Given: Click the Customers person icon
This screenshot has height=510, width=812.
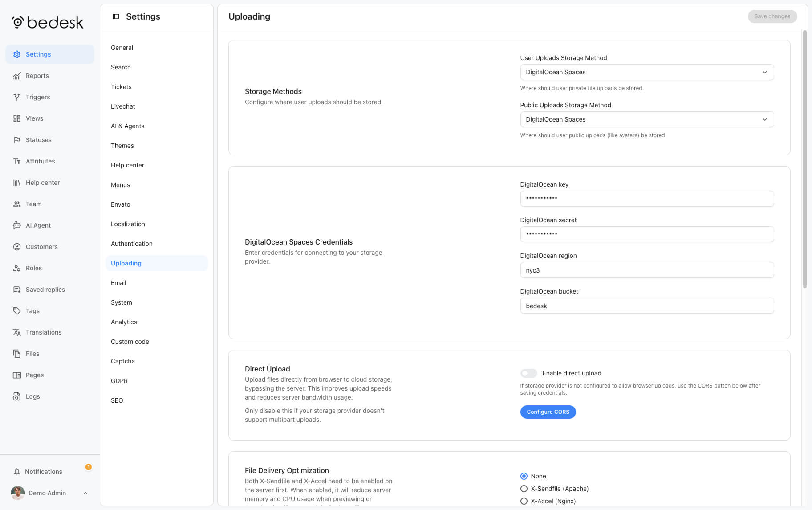Looking at the screenshot, I should tap(17, 247).
